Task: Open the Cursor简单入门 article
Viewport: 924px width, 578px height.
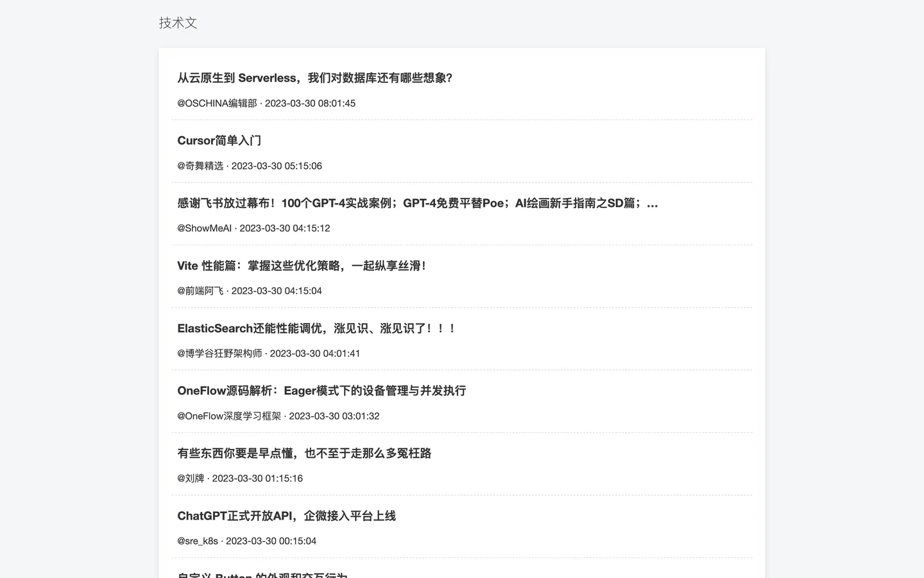Action: point(219,141)
